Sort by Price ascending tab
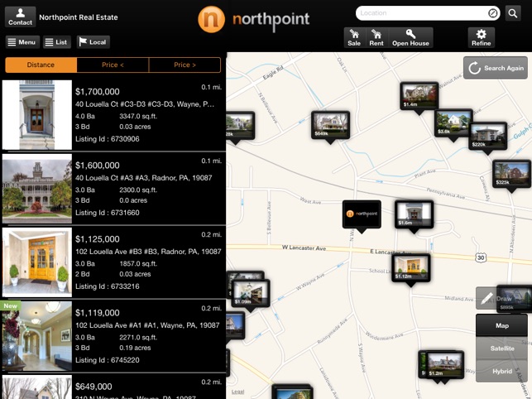 (x=113, y=65)
